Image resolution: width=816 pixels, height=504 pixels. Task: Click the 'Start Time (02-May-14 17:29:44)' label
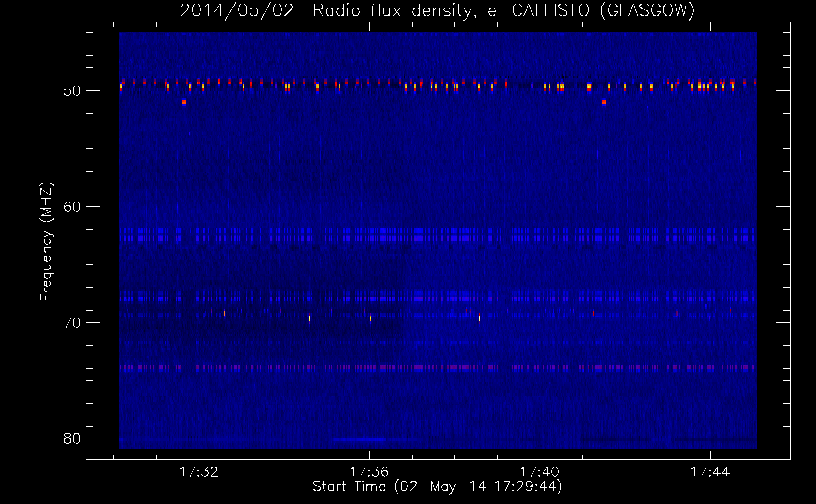tap(437, 487)
